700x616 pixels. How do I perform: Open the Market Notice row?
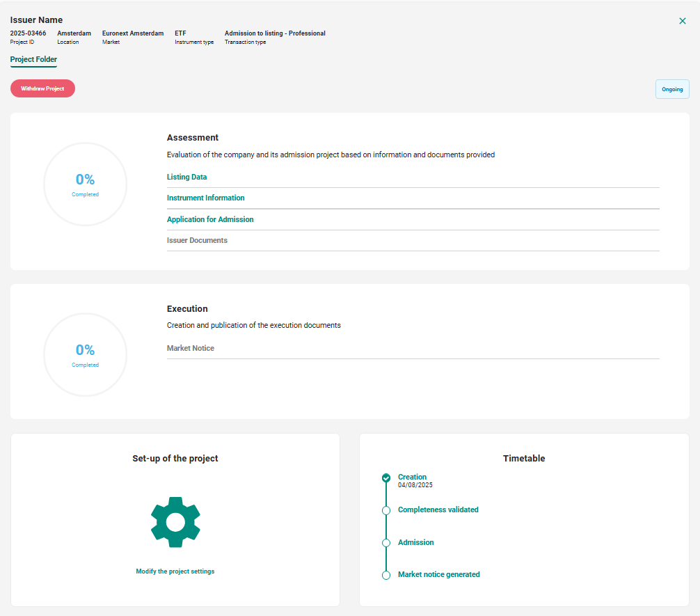tap(413, 349)
